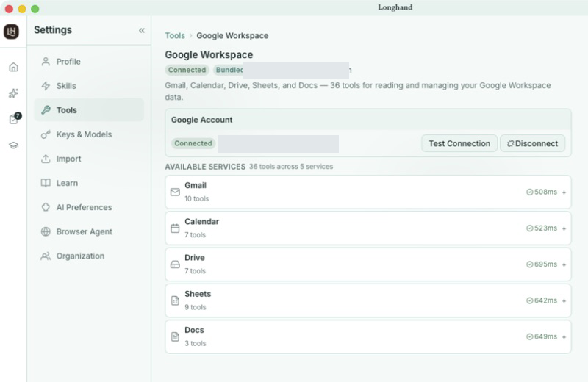Open the Longhand logo icon
Screen dimensions: 588x382
tap(11, 31)
